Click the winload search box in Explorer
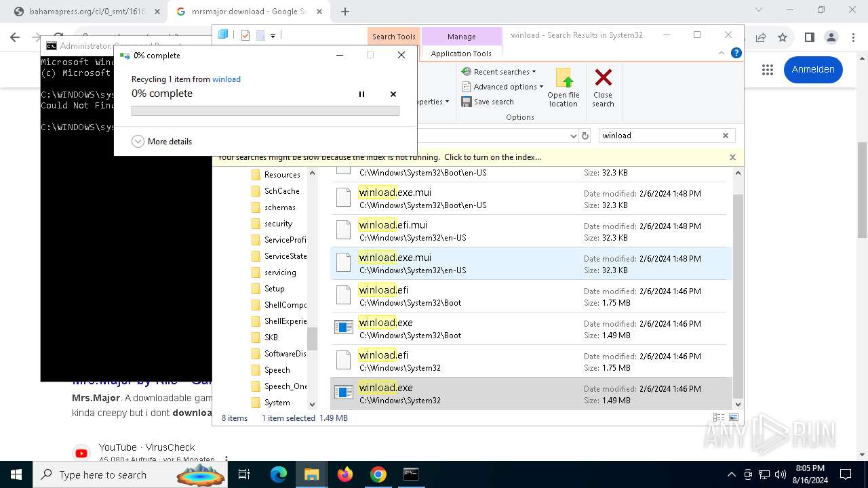This screenshot has width=868, height=488. 659,136
